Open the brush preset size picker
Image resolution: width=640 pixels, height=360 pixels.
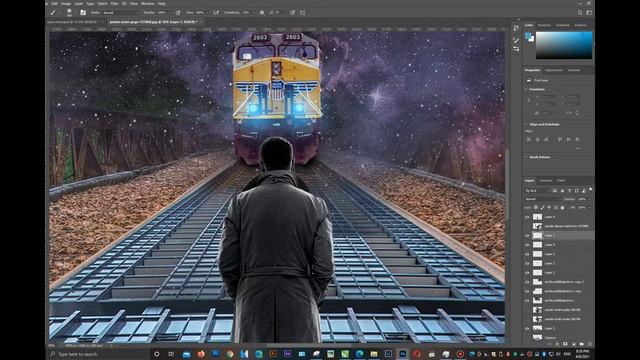point(69,13)
